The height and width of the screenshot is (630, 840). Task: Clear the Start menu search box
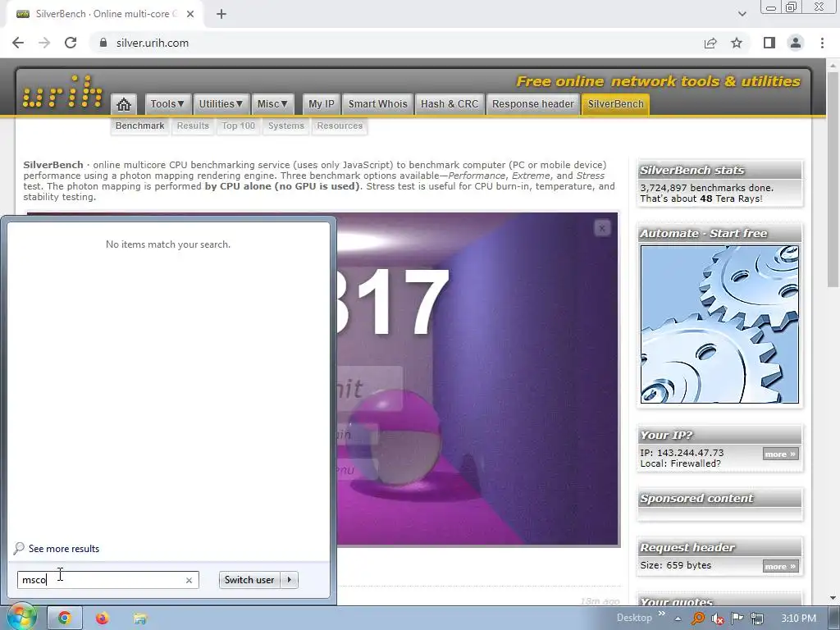coord(189,580)
